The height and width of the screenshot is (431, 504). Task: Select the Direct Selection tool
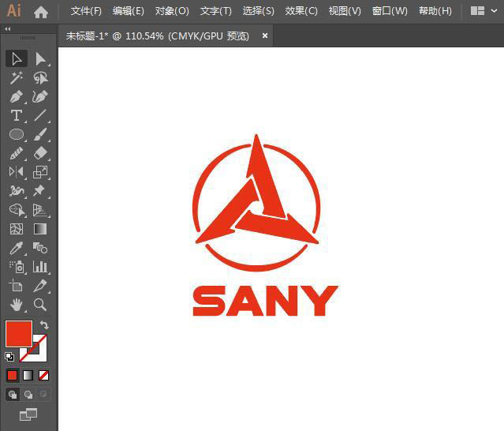[x=40, y=59]
